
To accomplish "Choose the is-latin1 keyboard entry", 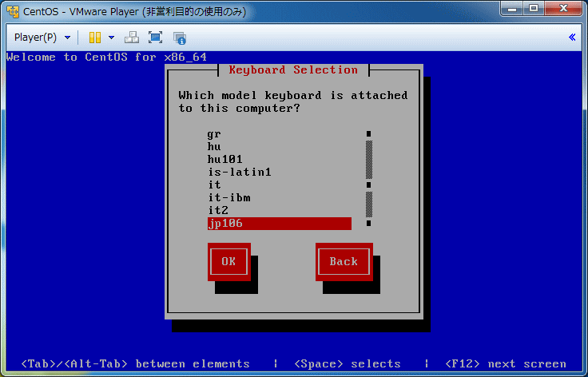I will pyautogui.click(x=240, y=173).
